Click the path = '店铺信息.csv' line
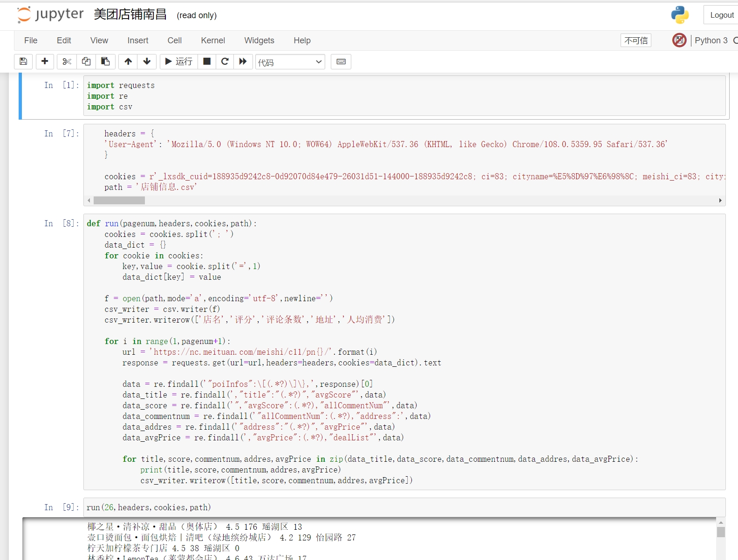This screenshot has height=560, width=738. [150, 187]
